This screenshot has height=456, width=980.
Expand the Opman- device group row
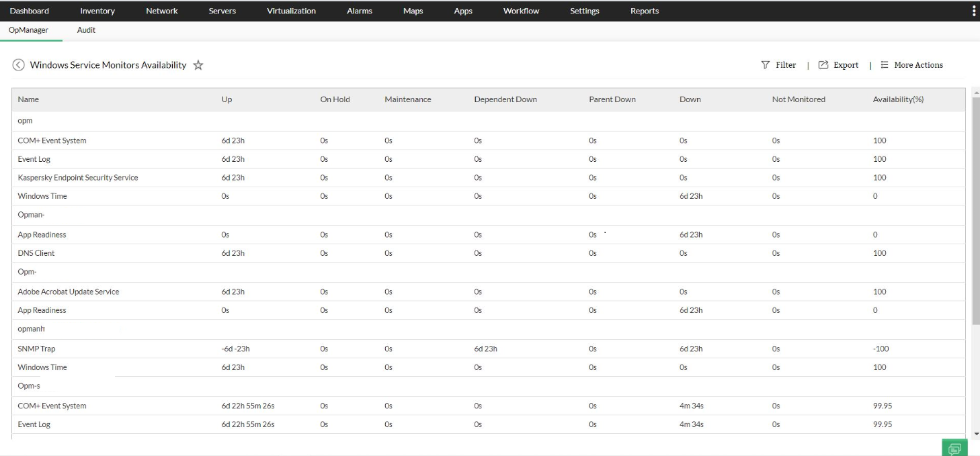(x=32, y=214)
